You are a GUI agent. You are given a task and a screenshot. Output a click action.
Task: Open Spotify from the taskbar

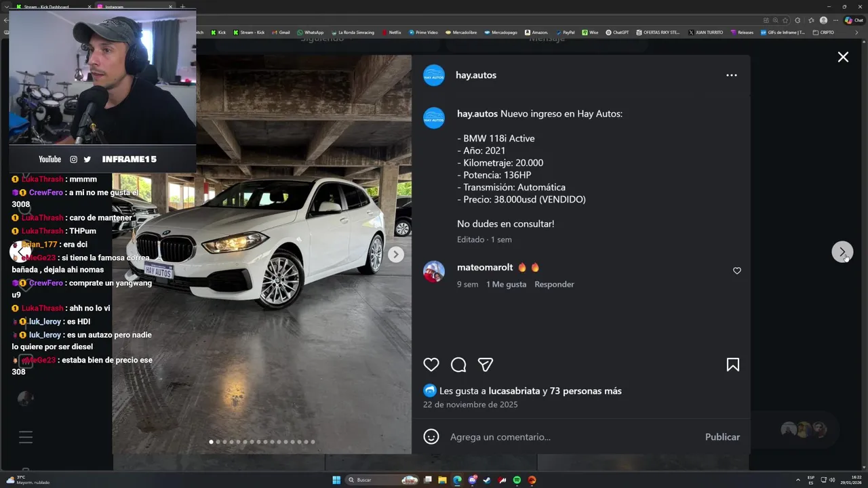click(x=517, y=480)
